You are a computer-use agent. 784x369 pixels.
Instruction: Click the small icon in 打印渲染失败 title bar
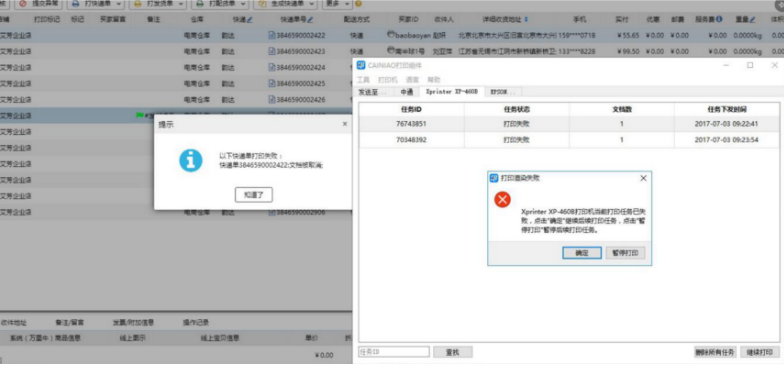pos(494,178)
